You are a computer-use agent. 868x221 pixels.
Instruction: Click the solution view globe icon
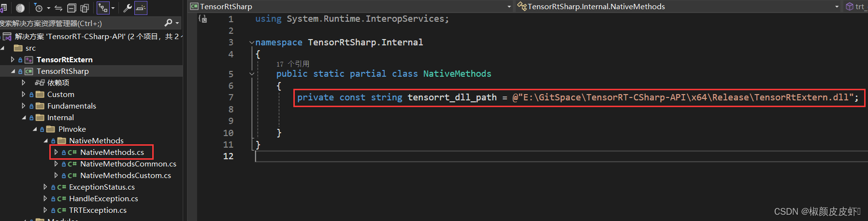(x=20, y=8)
